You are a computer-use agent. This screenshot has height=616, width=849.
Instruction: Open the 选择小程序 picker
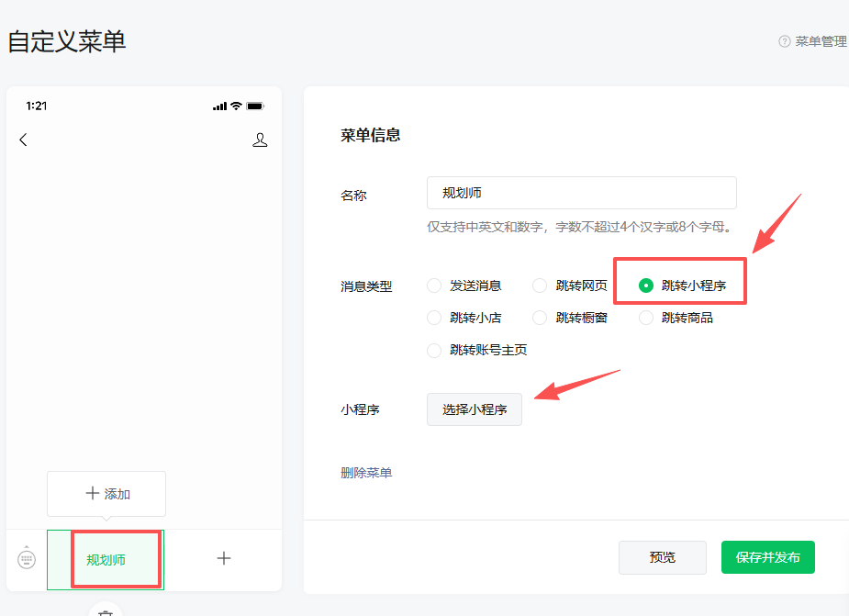474,409
